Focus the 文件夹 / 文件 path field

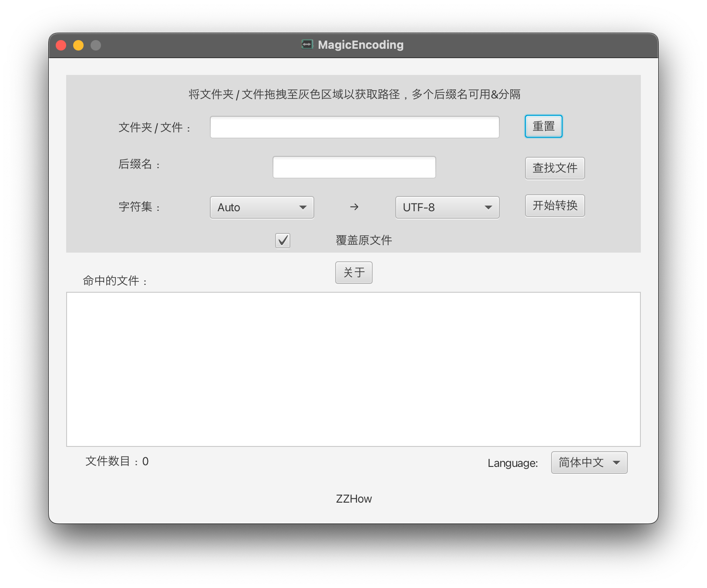pyautogui.click(x=354, y=127)
